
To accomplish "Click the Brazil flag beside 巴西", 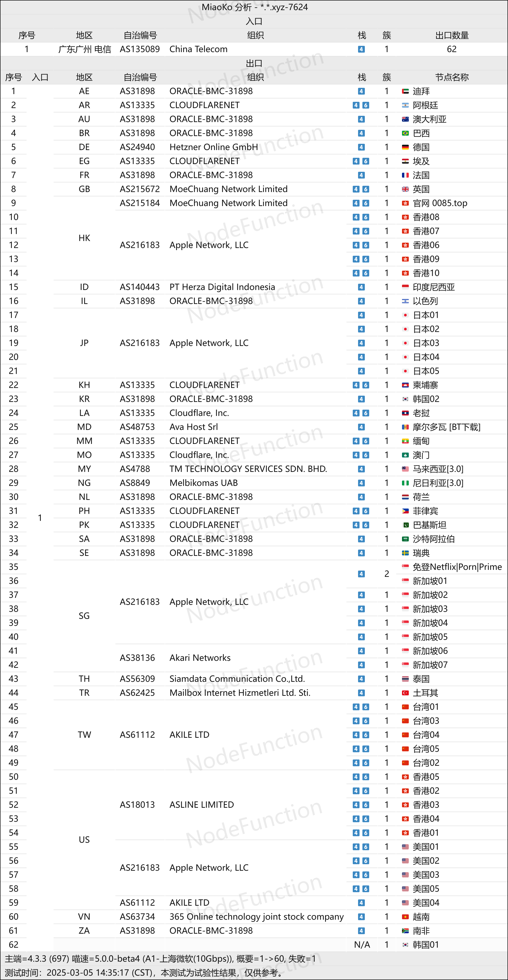I will tap(405, 133).
